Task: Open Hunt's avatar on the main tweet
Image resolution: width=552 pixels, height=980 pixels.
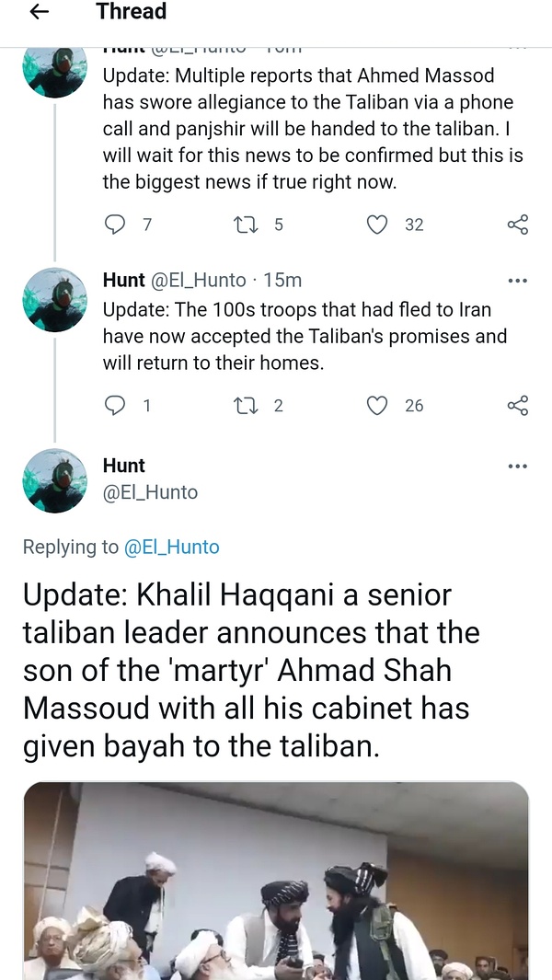Action: pyautogui.click(x=56, y=480)
